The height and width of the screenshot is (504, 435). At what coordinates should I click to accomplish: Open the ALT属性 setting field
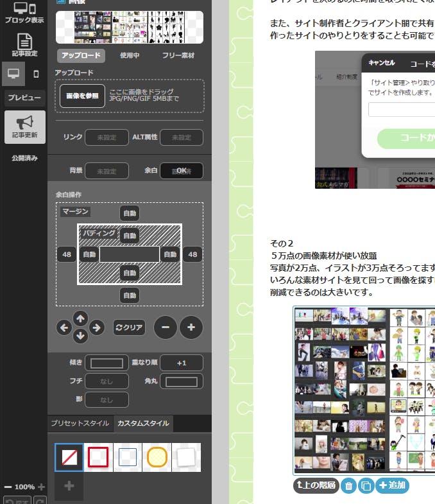coord(182,137)
